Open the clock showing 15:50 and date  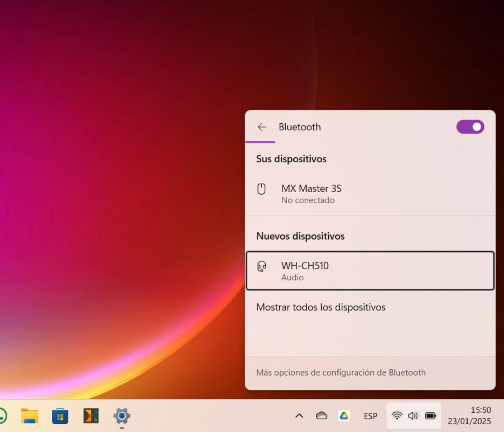point(469,416)
